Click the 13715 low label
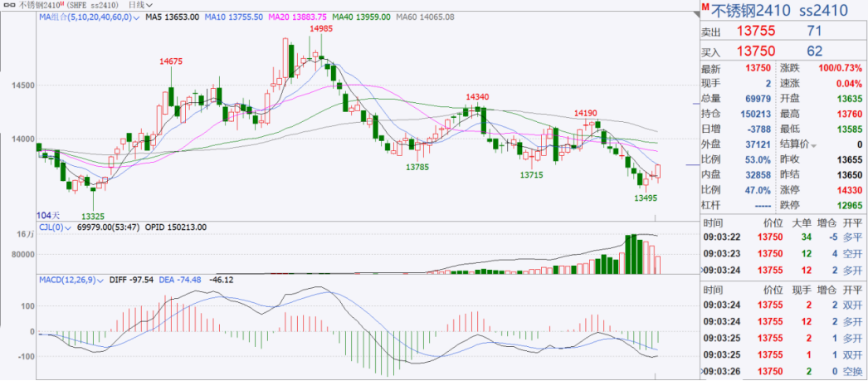 [531, 175]
